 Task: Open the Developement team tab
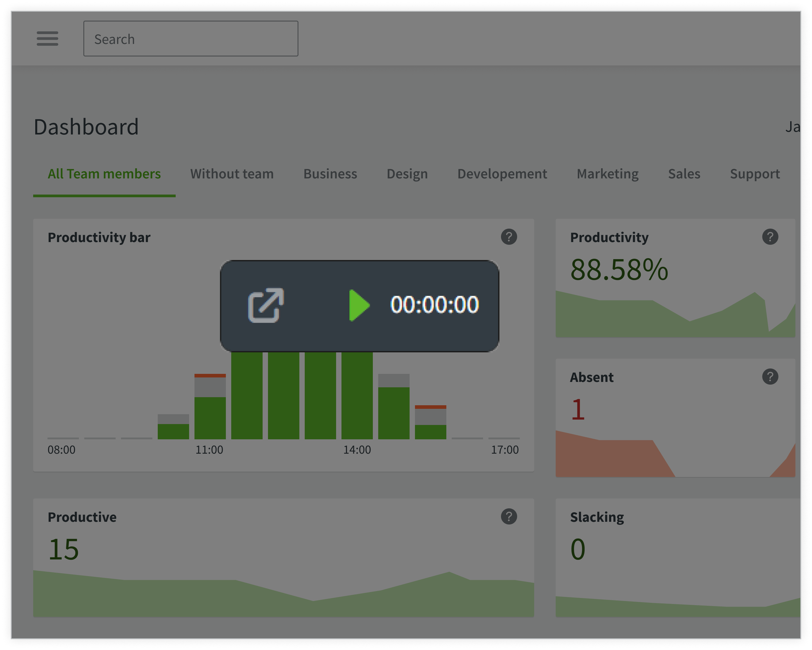[502, 174]
